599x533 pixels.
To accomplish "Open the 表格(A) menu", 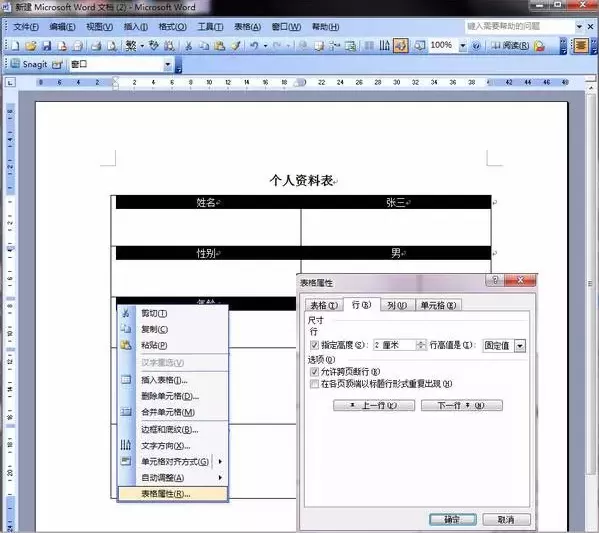I will (247, 27).
